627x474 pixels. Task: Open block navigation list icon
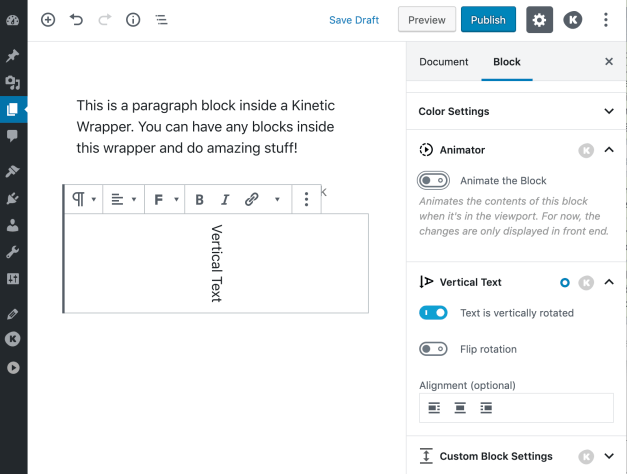(161, 20)
